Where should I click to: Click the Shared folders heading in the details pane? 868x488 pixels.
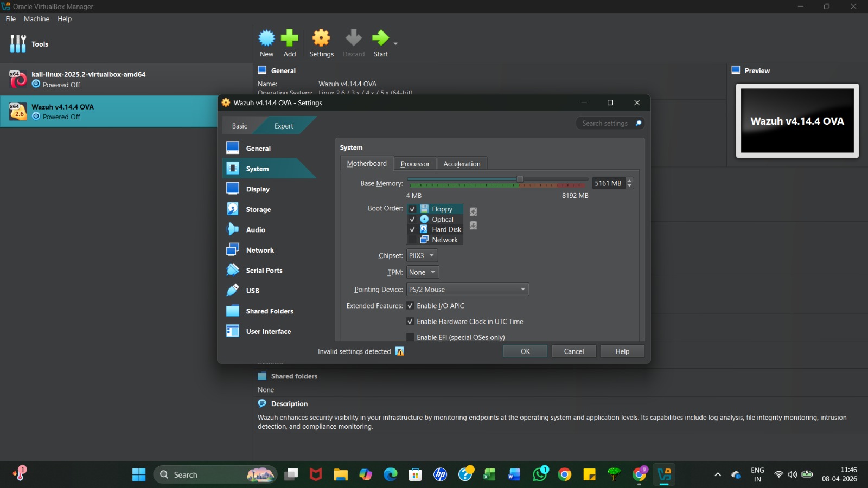click(x=294, y=376)
